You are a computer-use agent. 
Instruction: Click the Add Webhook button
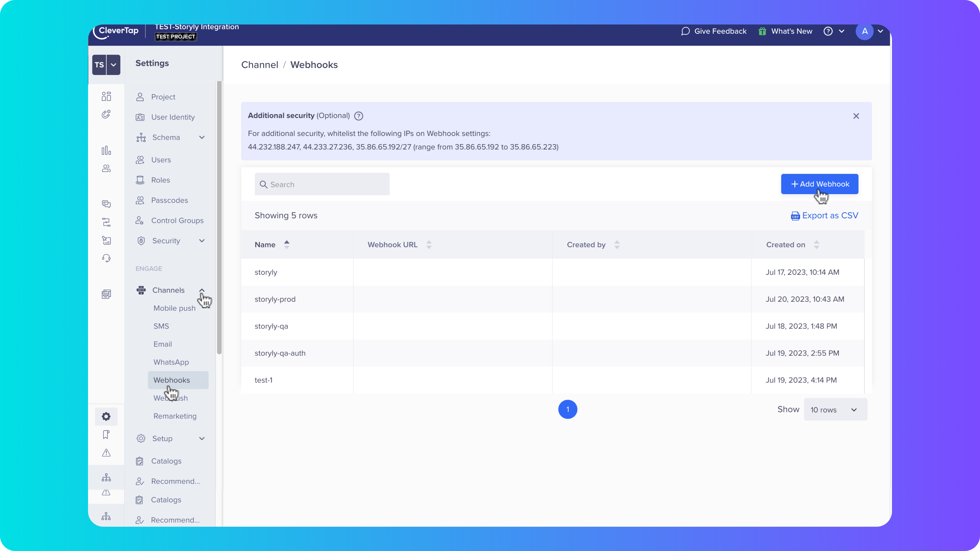(x=819, y=184)
